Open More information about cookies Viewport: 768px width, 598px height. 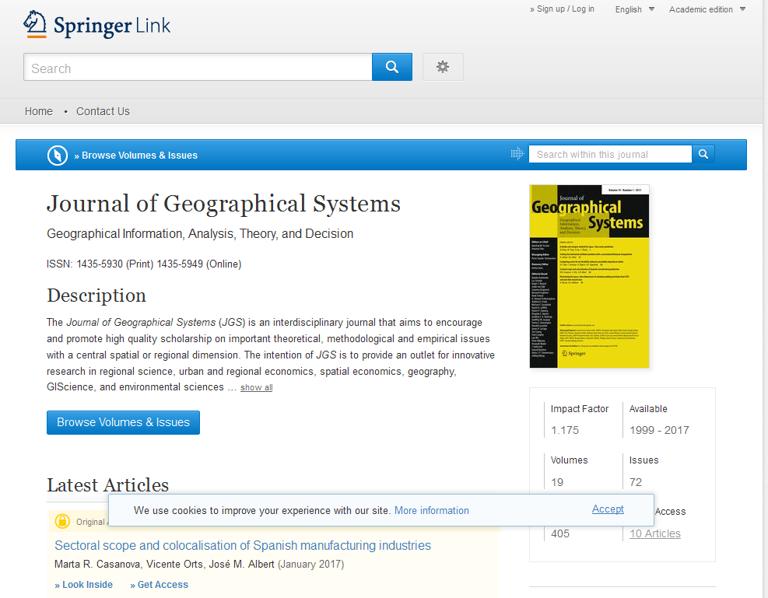(431, 510)
